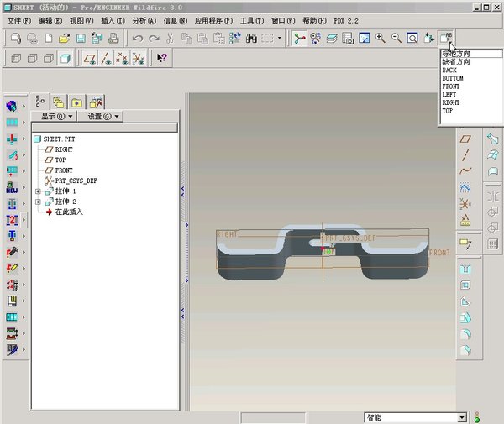Open the 文件 menu
Image resolution: width=504 pixels, height=424 pixels.
[x=19, y=19]
